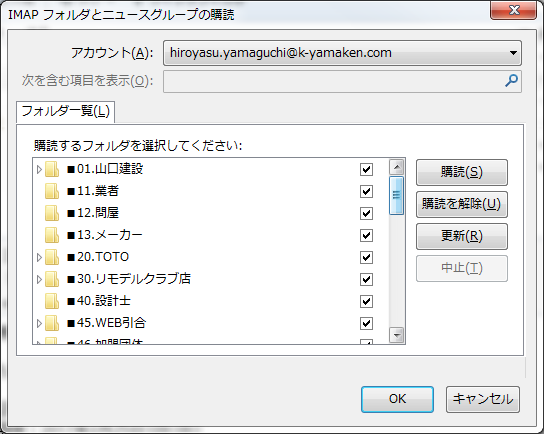Click folder icon of ■45.WEB引合

pos(52,323)
